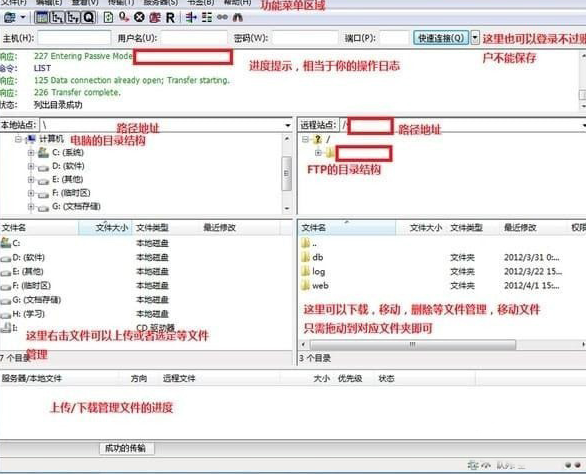Viewport: 586px width, 475px height.
Task: Open the 传输(T) menu
Action: [x=121, y=2]
